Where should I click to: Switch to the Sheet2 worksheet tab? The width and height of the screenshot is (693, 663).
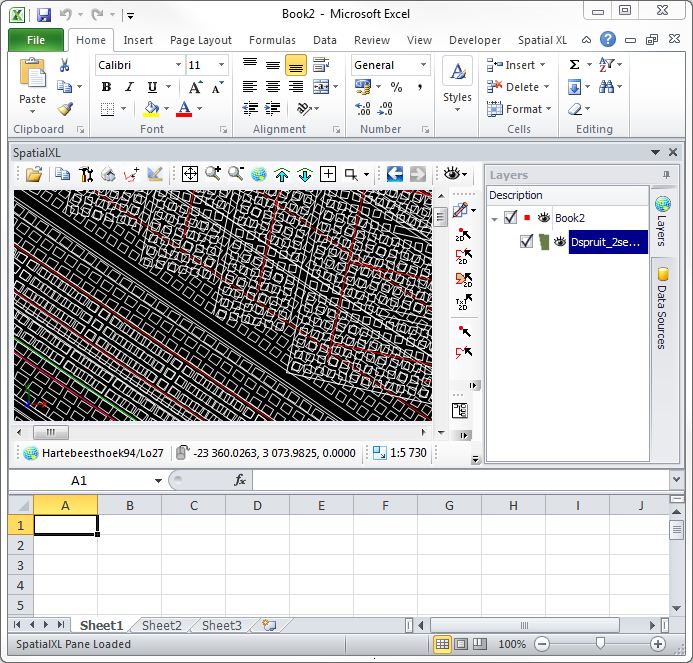point(161,626)
